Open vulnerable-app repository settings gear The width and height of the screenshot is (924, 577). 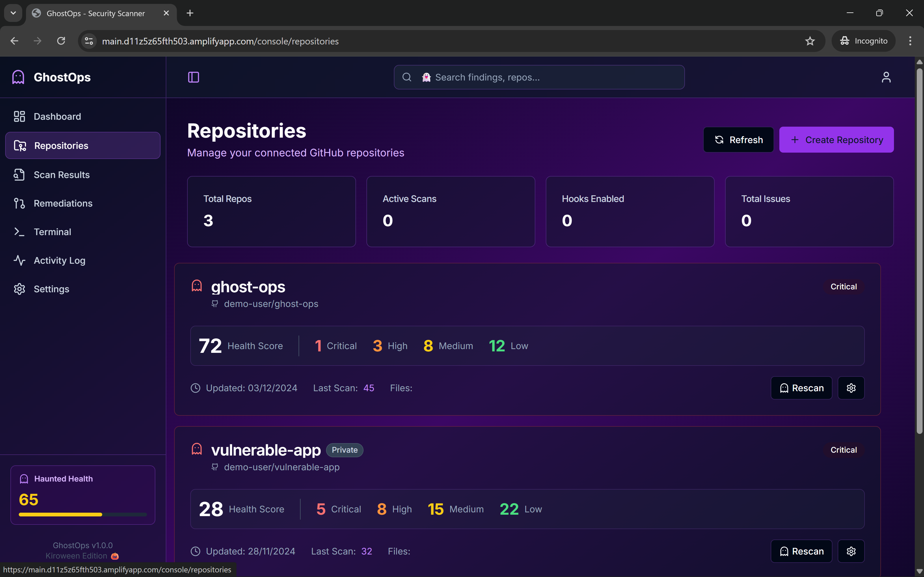click(851, 551)
